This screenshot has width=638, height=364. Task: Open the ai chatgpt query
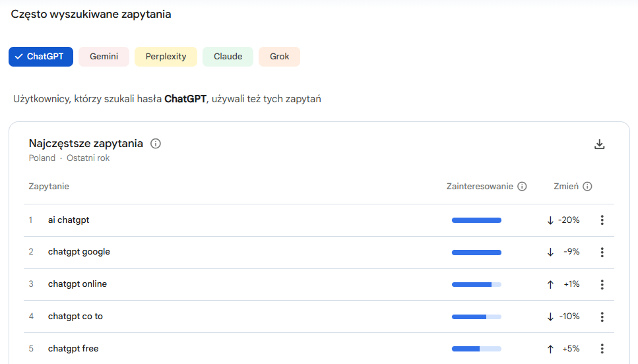tap(69, 220)
